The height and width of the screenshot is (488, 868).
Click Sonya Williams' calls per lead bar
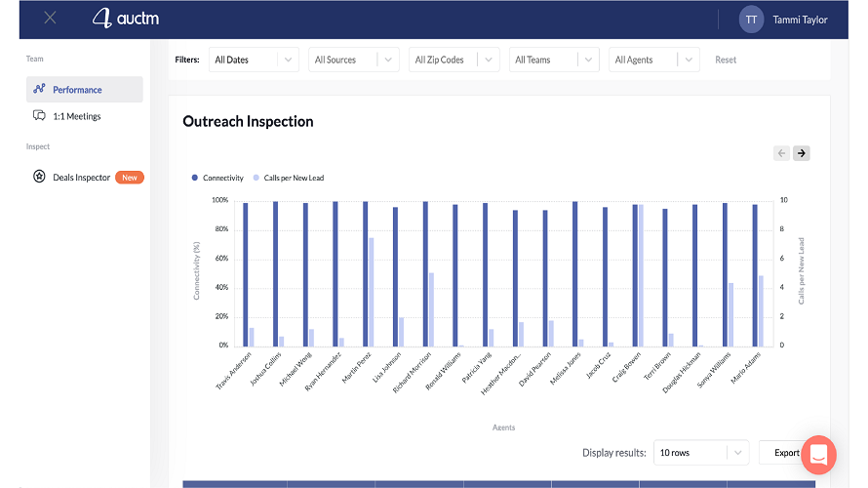tap(730, 314)
